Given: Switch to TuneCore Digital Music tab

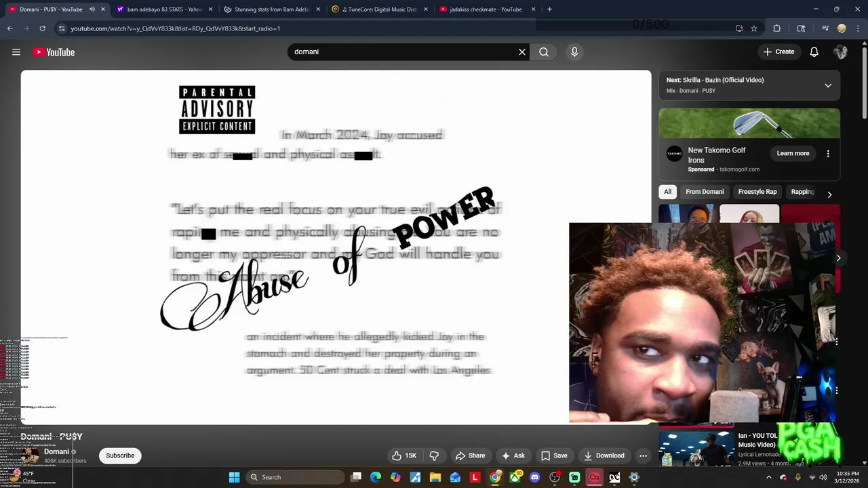Looking at the screenshot, I should pyautogui.click(x=379, y=9).
